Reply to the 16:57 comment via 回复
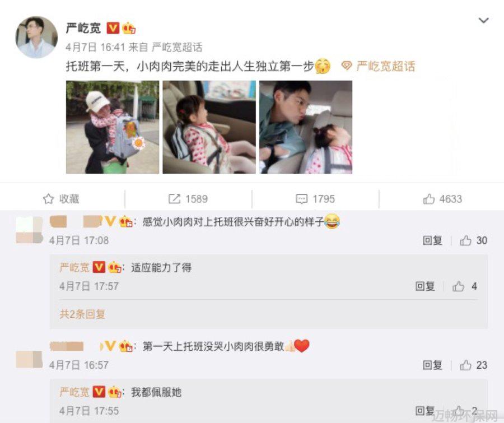This screenshot has width=504, height=423. [x=432, y=365]
